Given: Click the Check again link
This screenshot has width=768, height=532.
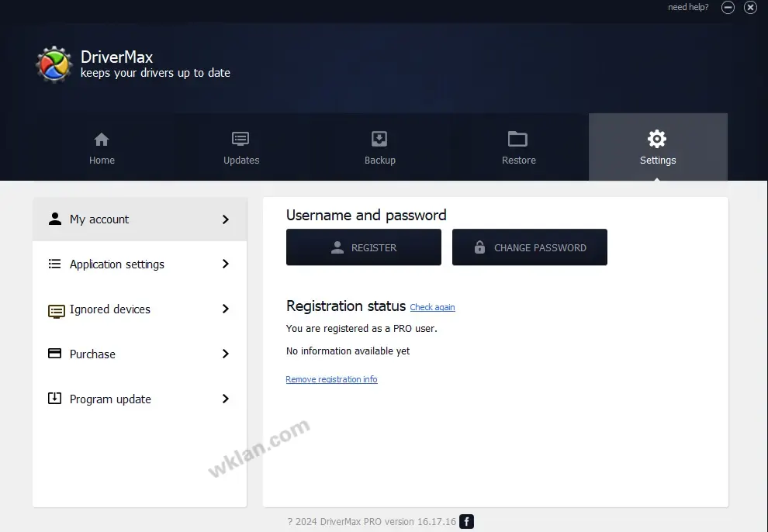Looking at the screenshot, I should pos(433,307).
